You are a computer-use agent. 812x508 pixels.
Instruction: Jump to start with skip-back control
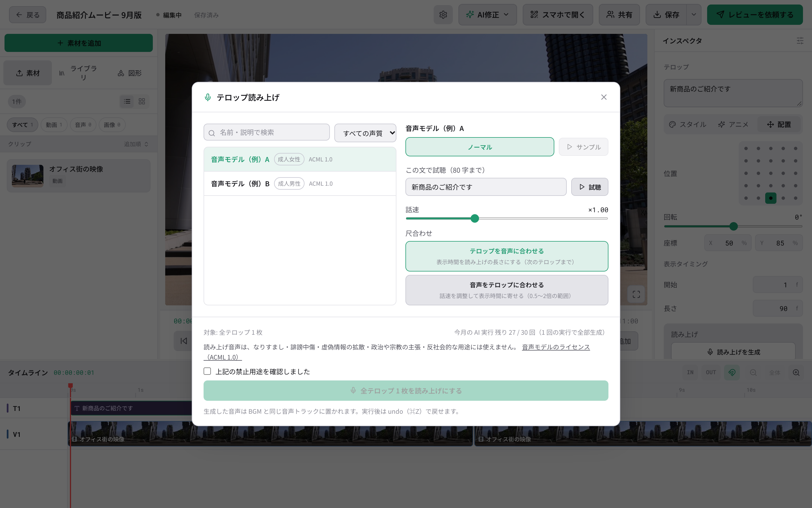pos(184,341)
